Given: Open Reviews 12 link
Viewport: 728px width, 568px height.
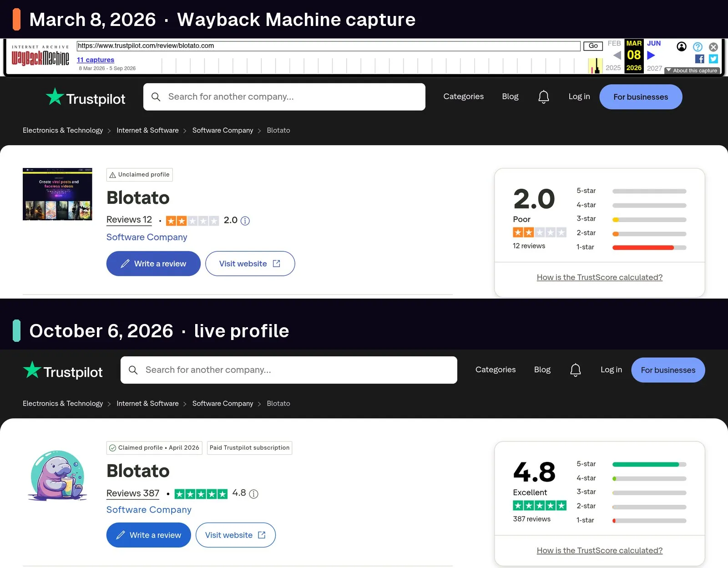Looking at the screenshot, I should pyautogui.click(x=129, y=220).
